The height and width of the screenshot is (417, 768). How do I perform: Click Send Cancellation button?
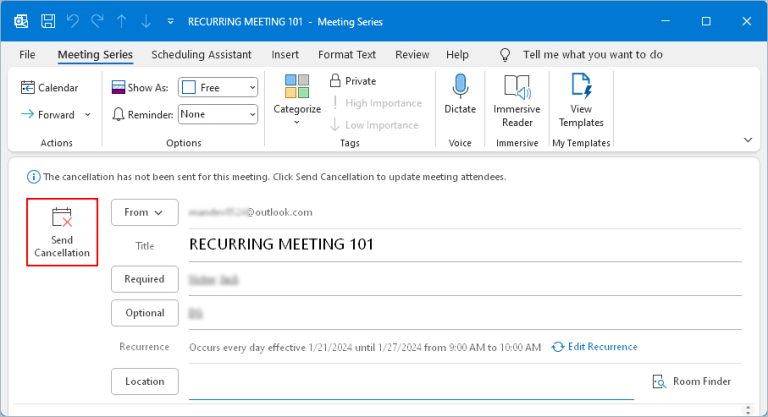tap(62, 232)
